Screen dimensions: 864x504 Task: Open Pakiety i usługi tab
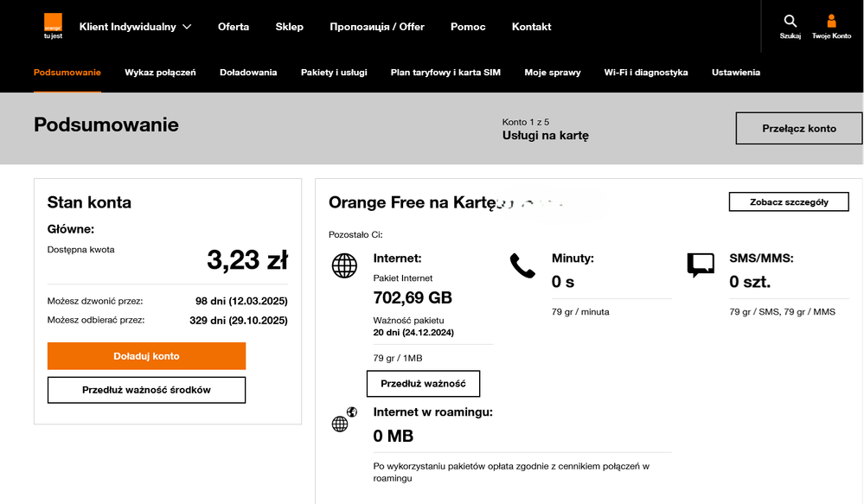(334, 73)
